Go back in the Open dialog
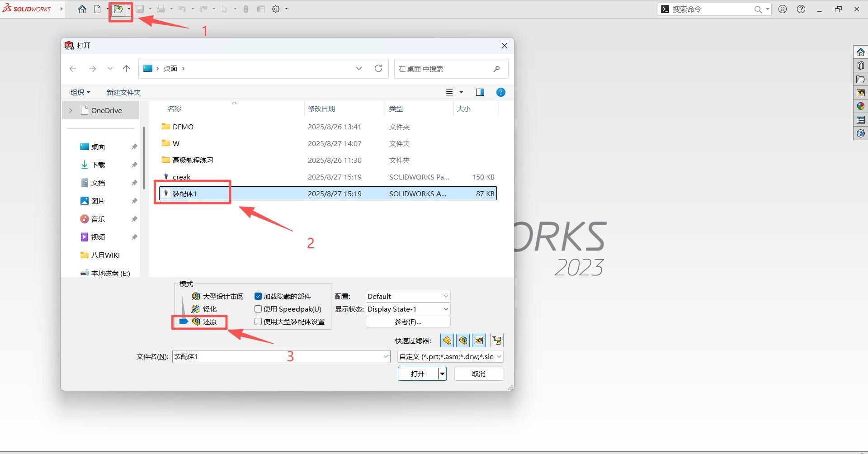868x454 pixels. click(73, 69)
